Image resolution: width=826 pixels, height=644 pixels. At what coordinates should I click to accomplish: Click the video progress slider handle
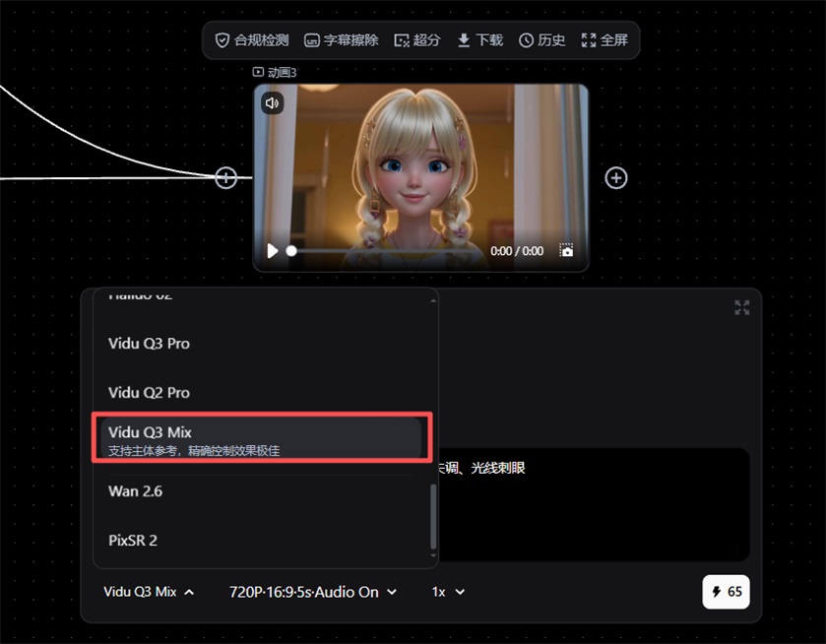[x=291, y=251]
